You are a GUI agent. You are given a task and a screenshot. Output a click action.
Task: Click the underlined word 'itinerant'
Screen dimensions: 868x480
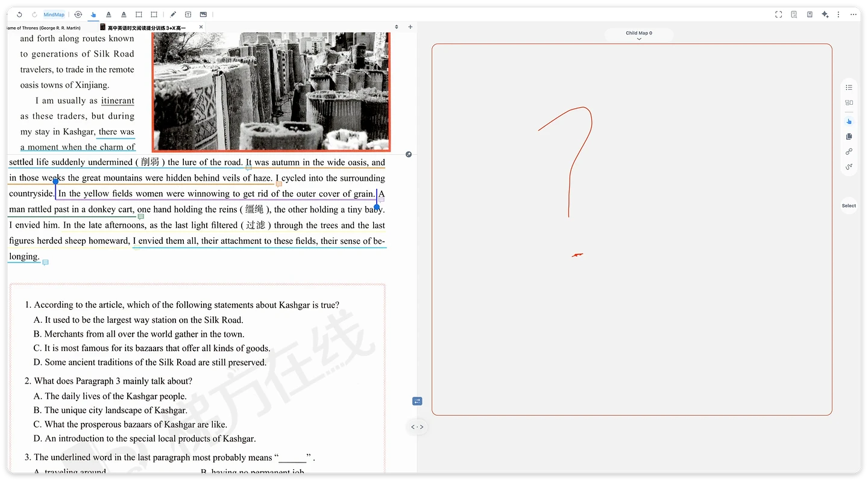coord(118,101)
